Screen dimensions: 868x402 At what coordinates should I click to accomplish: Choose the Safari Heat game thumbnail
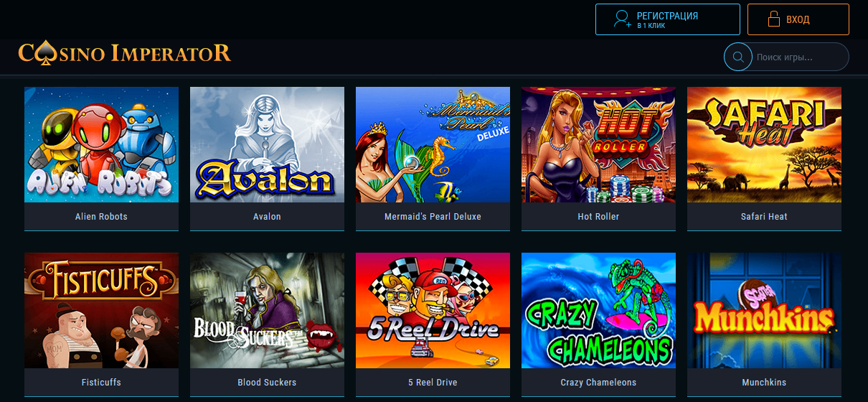click(764, 144)
